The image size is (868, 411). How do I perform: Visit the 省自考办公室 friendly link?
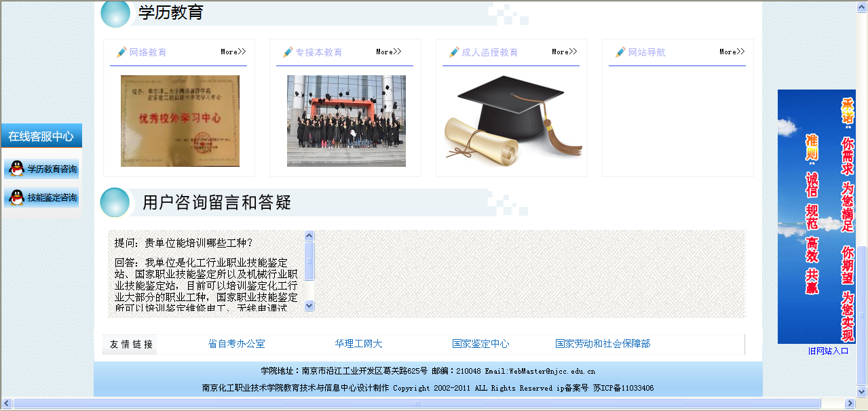236,344
